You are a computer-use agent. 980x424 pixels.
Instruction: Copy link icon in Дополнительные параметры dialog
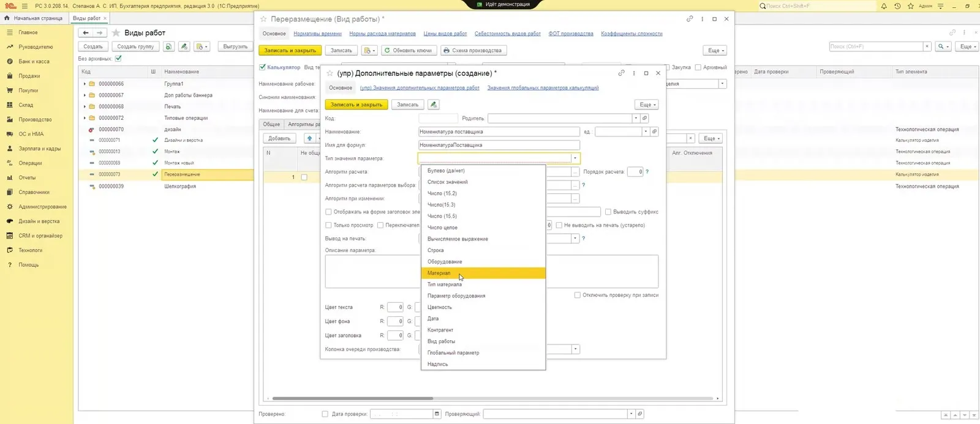tap(622, 73)
